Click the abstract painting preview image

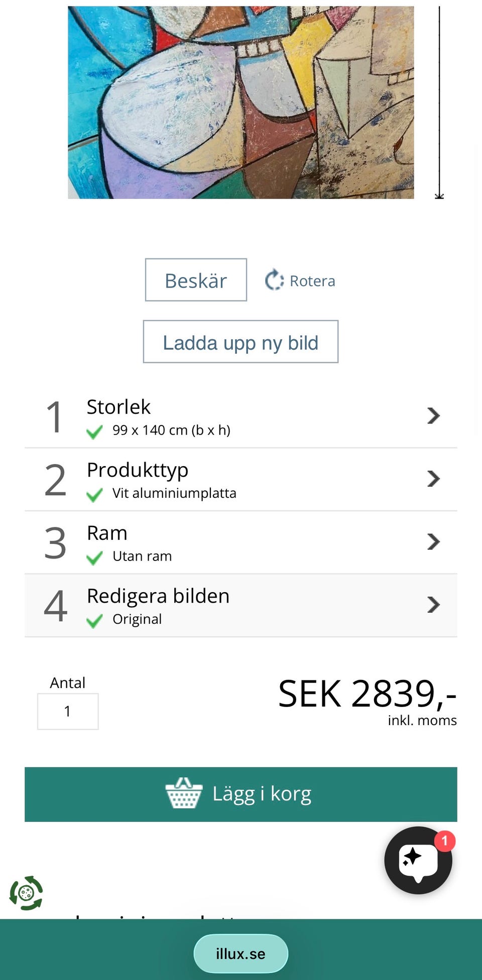(x=241, y=102)
